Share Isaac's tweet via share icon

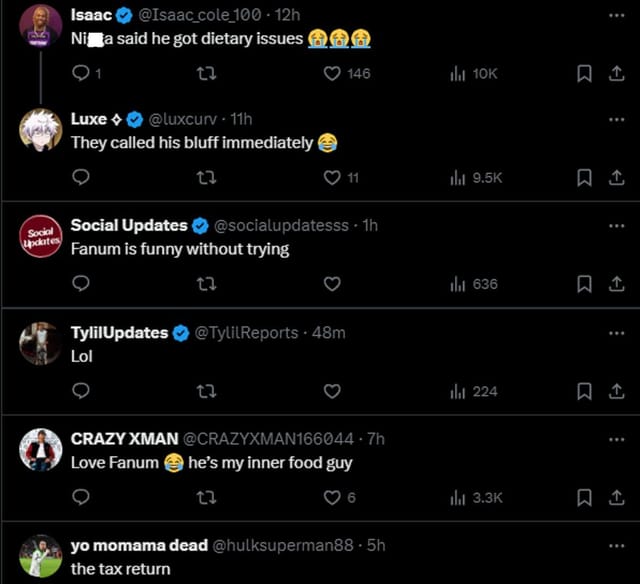tap(616, 73)
